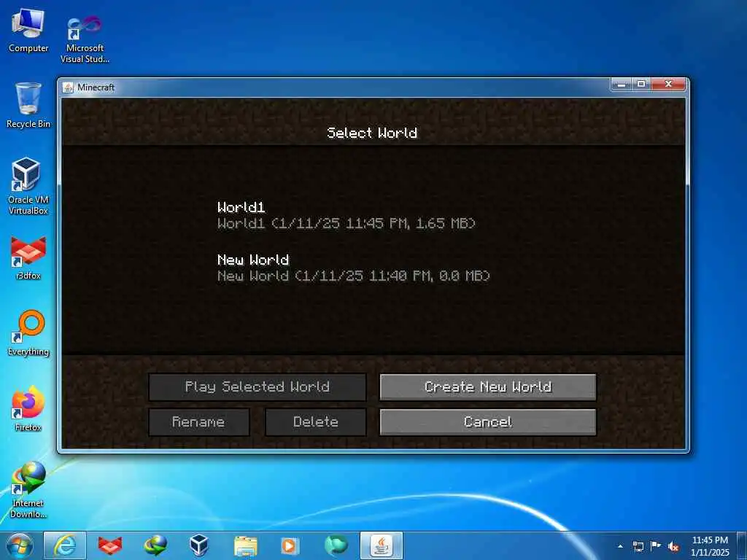The height and width of the screenshot is (560, 747).
Task: Select the r3dfox desktop shortcut
Action: coord(28,257)
